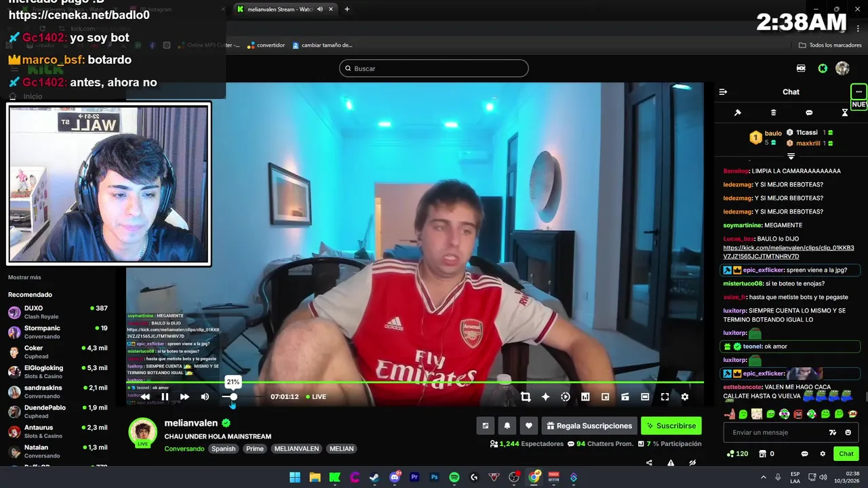Toggle notifications with the bell button
The width and height of the screenshot is (868, 488).
(x=507, y=426)
